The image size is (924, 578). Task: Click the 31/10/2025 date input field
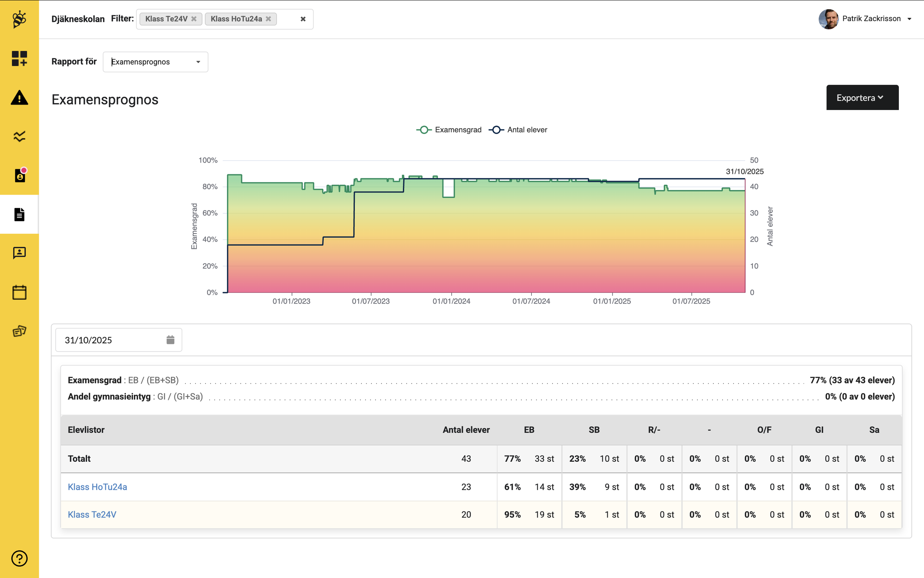[119, 340]
